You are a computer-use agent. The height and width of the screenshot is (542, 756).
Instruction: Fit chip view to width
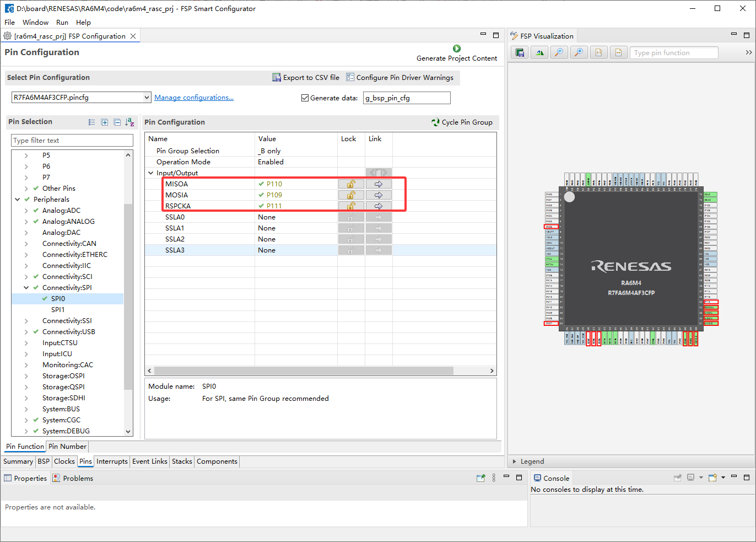[x=618, y=52]
